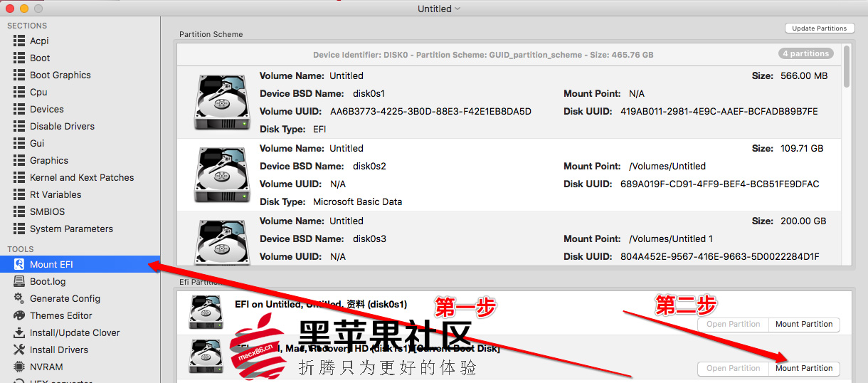
Task: Go to Graphics section
Action: pyautogui.click(x=49, y=160)
